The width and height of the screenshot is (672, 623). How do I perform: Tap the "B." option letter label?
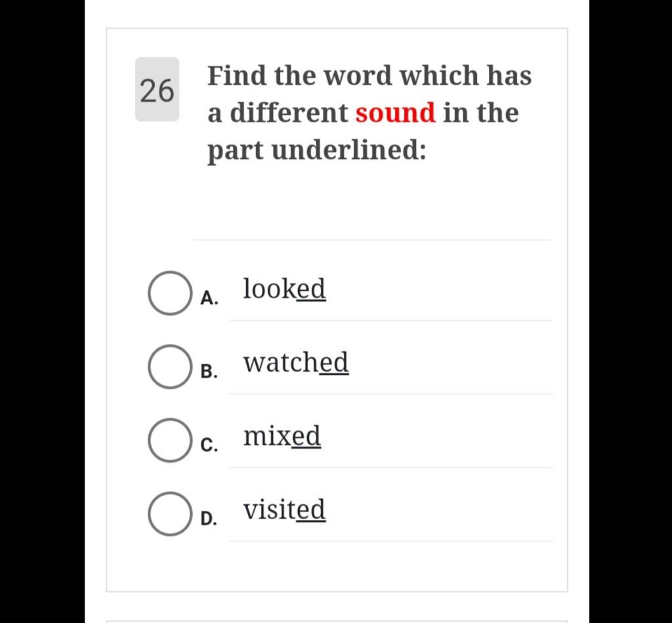click(x=209, y=372)
